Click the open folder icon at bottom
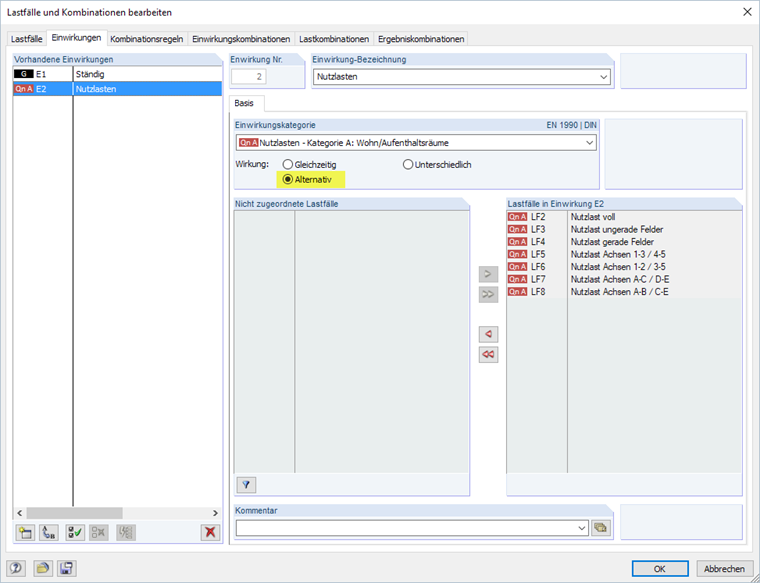The image size is (760, 583). [x=43, y=568]
